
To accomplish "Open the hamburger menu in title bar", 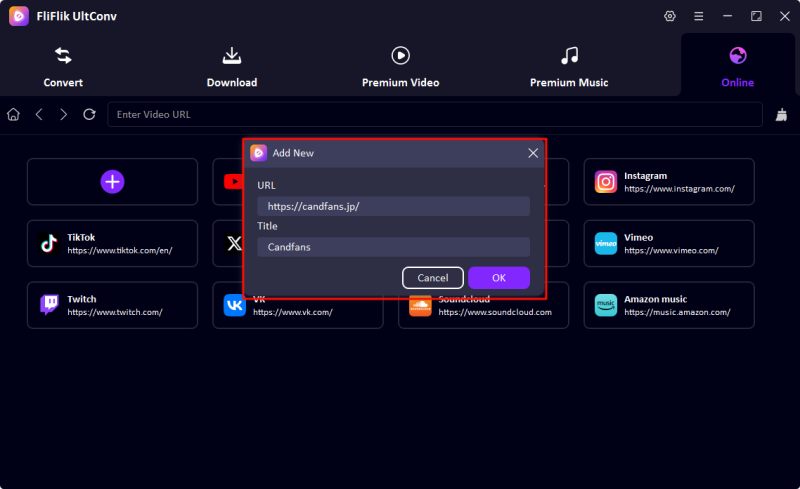I will [698, 16].
